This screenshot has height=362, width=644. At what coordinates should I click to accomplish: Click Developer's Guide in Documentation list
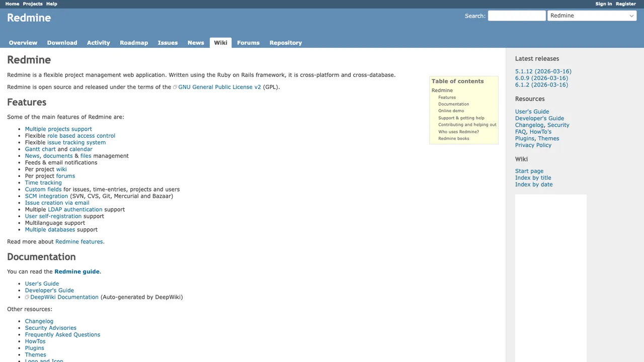(49, 291)
